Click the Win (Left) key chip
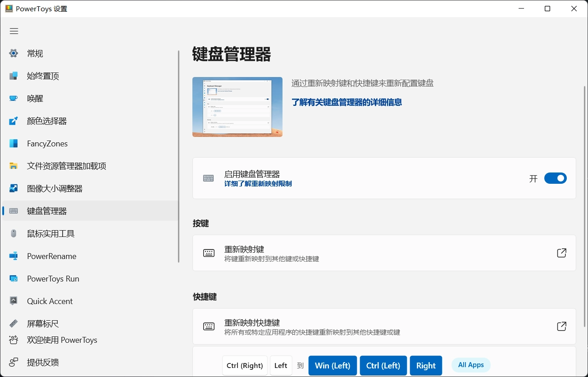 click(333, 365)
